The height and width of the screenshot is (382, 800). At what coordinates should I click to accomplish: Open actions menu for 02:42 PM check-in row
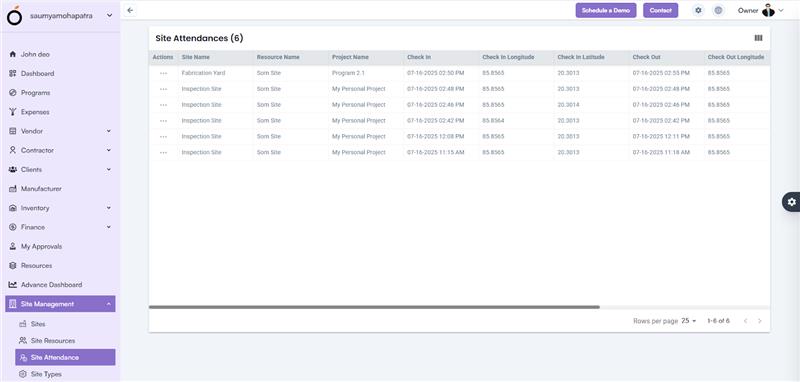pos(163,121)
